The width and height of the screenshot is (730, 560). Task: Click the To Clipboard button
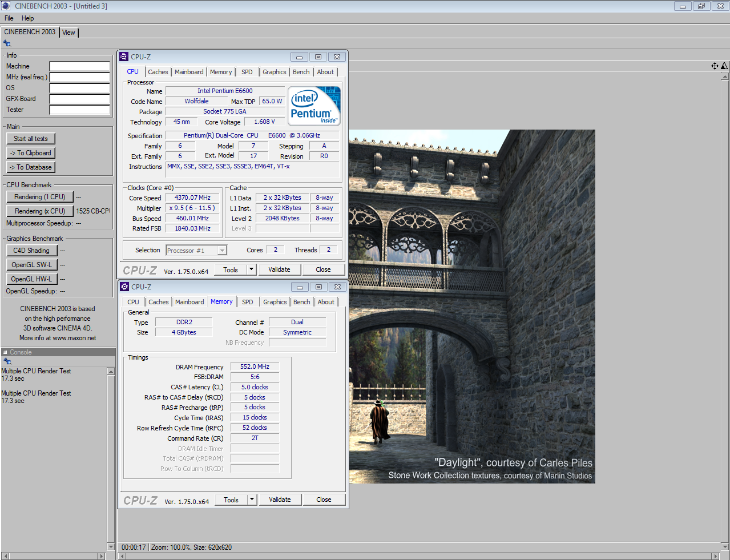[31, 153]
